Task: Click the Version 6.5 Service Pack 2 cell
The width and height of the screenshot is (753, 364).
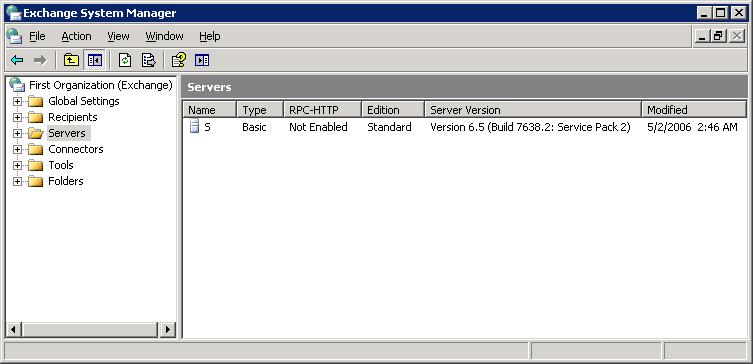Action: 530,127
